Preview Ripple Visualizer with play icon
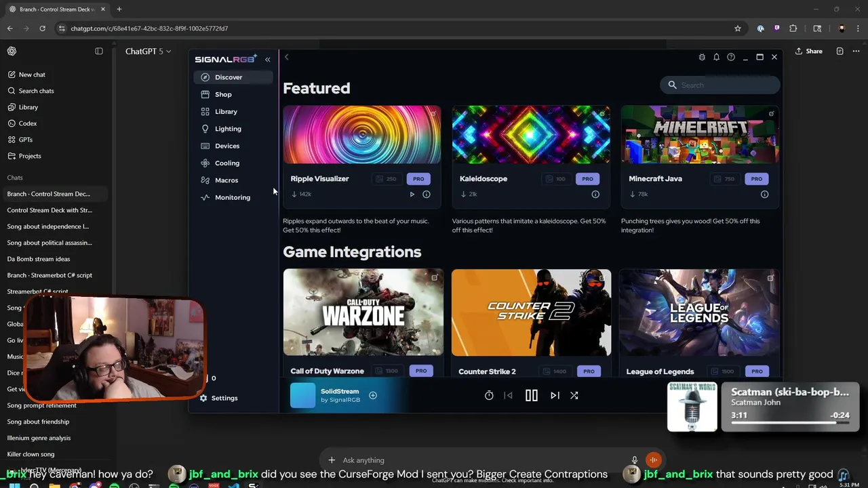This screenshot has width=868, height=488. click(x=412, y=195)
